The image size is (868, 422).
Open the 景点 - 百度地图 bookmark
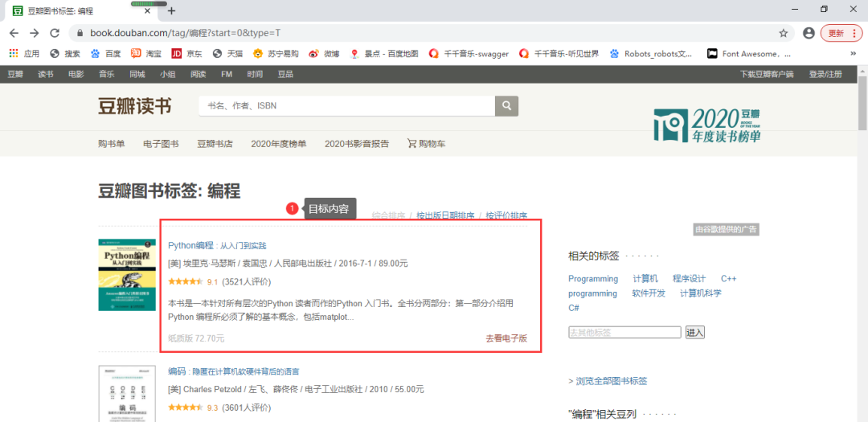pyautogui.click(x=384, y=54)
